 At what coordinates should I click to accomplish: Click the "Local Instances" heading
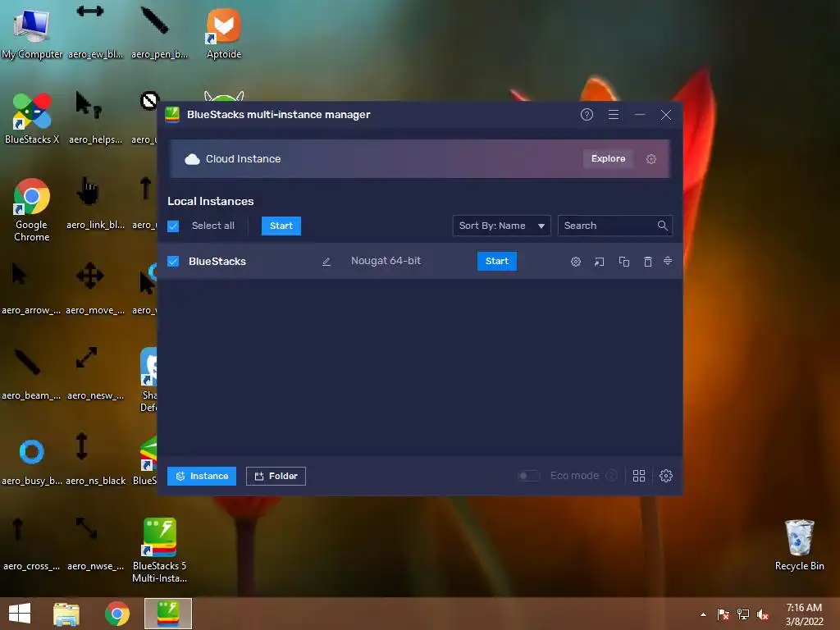click(x=211, y=202)
